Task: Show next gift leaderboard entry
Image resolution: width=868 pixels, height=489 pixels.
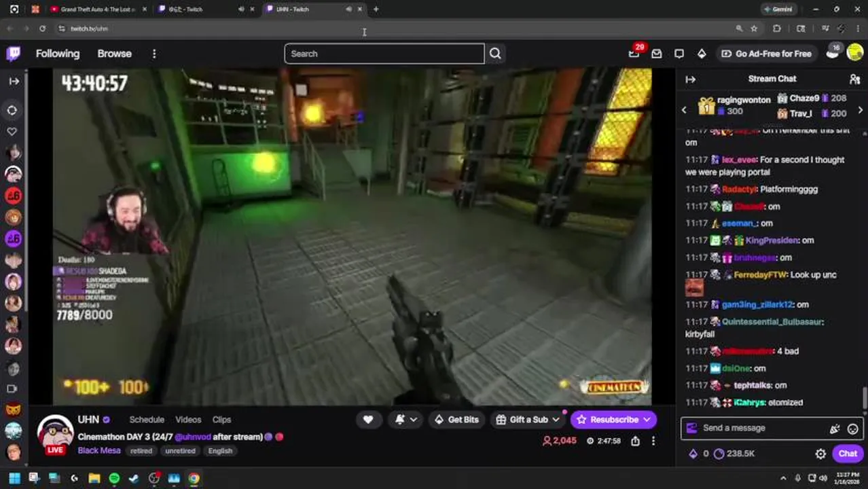Action: click(861, 109)
